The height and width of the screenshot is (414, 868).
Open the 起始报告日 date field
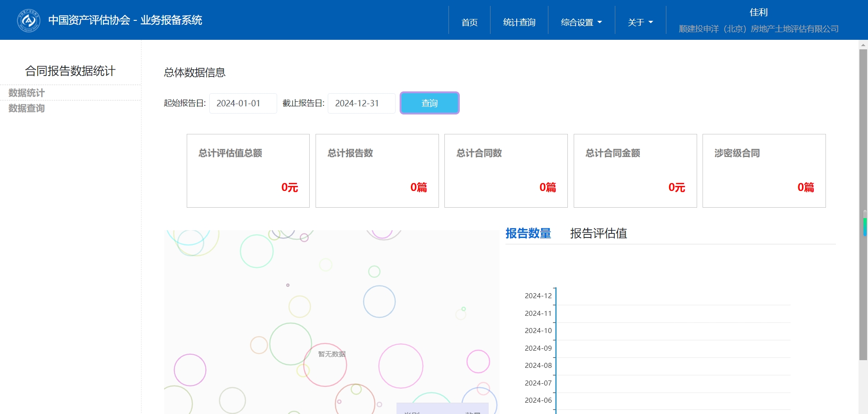pyautogui.click(x=243, y=103)
